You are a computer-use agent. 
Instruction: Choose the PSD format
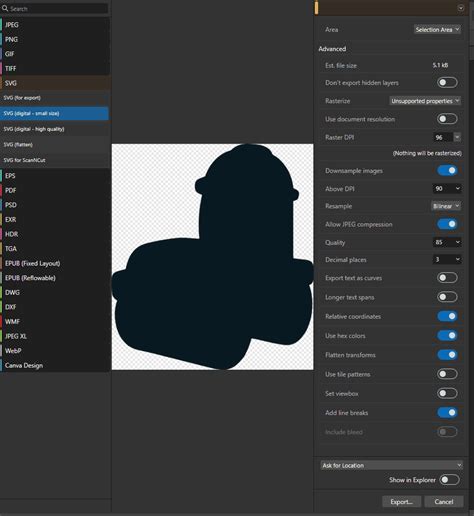55,205
